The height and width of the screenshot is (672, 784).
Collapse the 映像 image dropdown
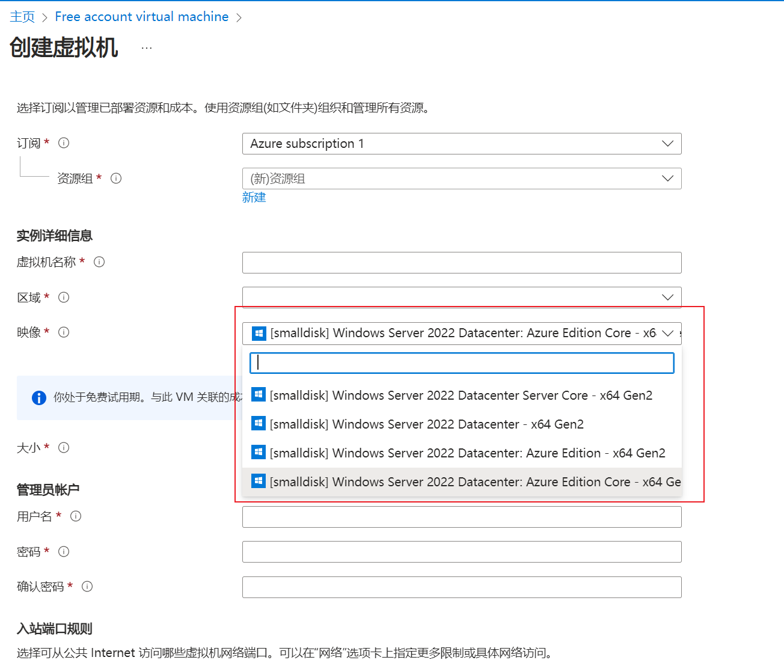(462, 333)
